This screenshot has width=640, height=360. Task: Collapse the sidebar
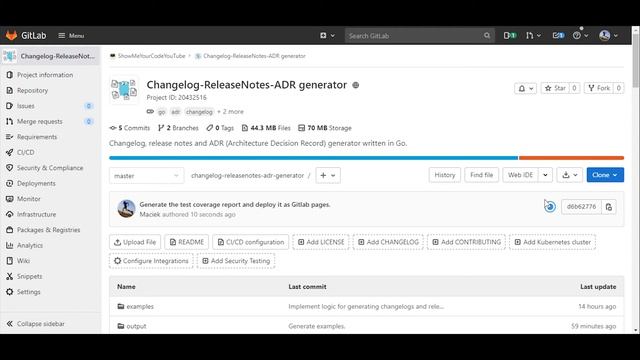pos(36,324)
